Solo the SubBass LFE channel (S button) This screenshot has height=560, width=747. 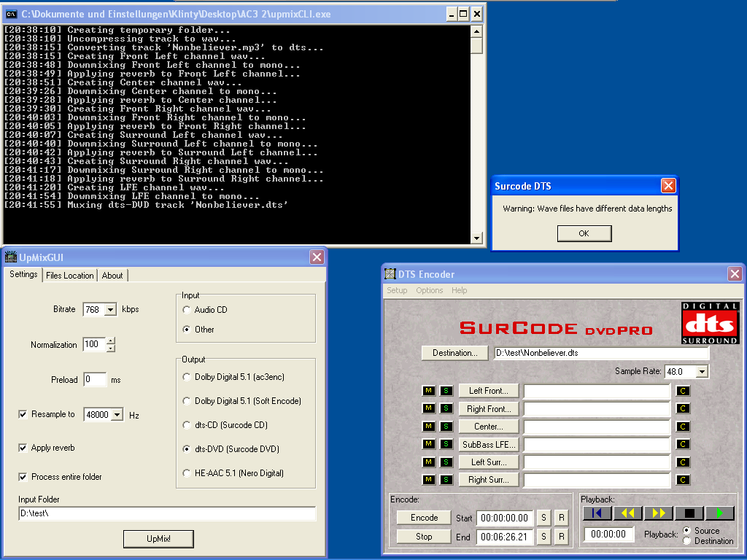(x=446, y=444)
